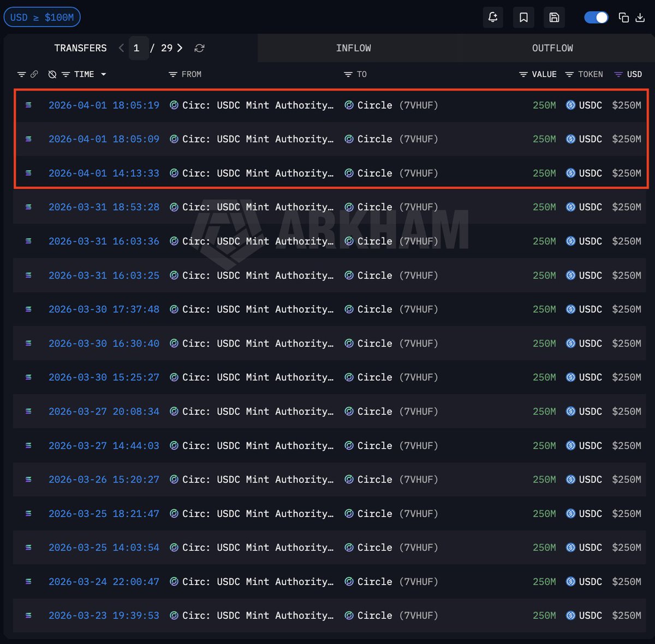Refresh the transfers list

coord(199,48)
